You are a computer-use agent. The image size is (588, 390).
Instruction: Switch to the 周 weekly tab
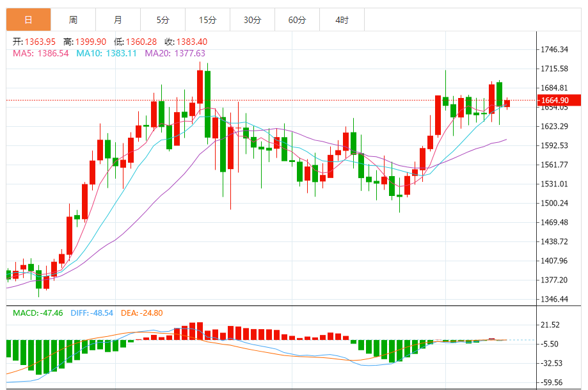point(73,20)
